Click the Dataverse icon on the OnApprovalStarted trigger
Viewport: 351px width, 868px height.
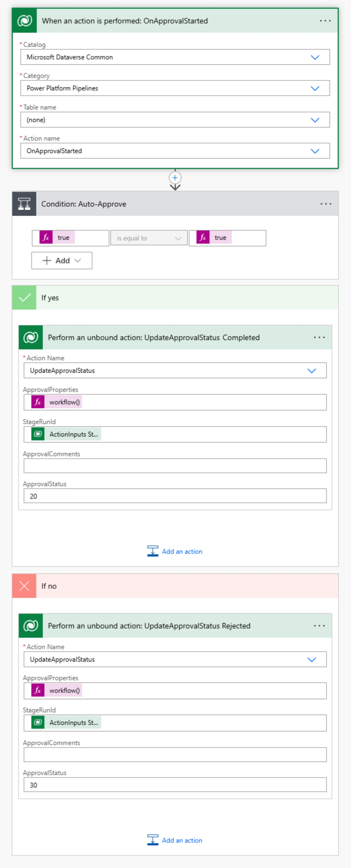tap(24, 21)
